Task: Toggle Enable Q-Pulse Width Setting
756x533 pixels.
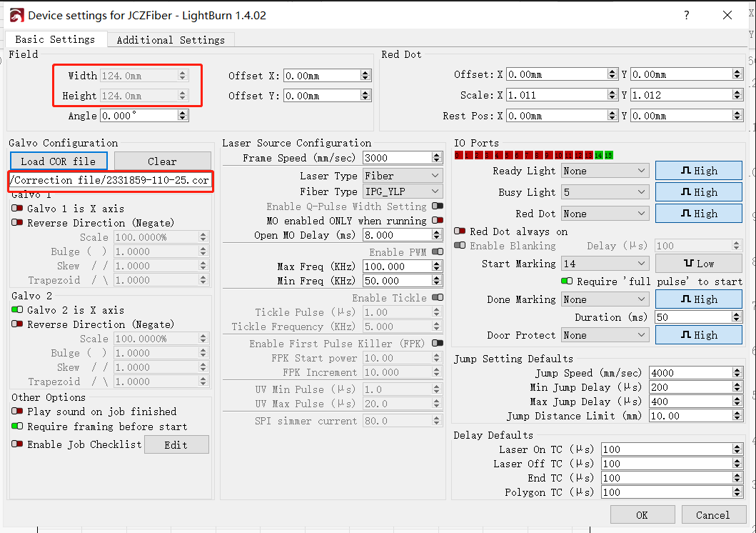Action: point(438,206)
